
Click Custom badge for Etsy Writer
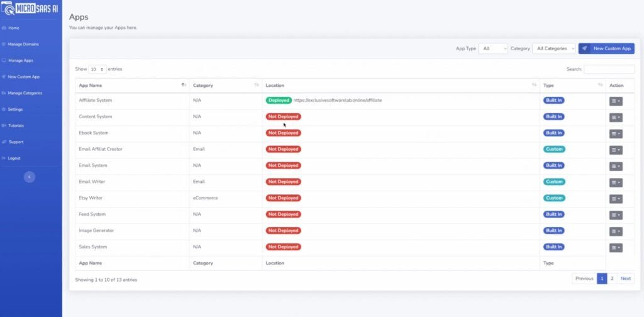click(554, 198)
